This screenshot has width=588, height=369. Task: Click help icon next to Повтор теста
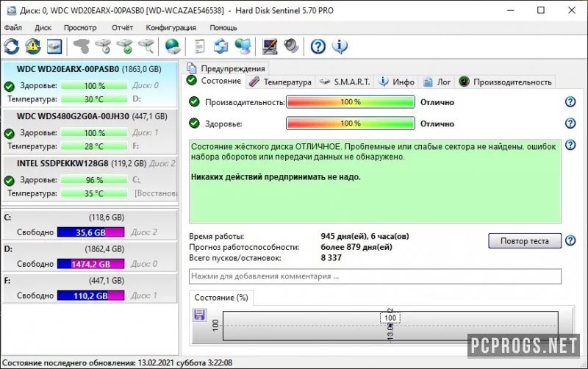click(x=570, y=240)
